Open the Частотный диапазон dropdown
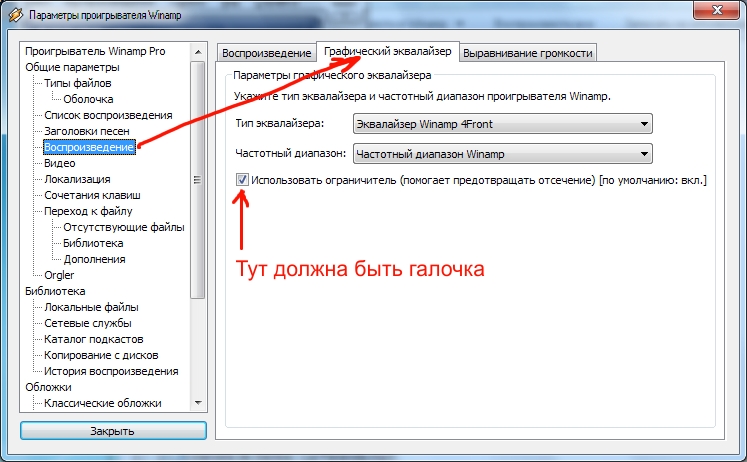This screenshot has height=462, width=747. 503,154
